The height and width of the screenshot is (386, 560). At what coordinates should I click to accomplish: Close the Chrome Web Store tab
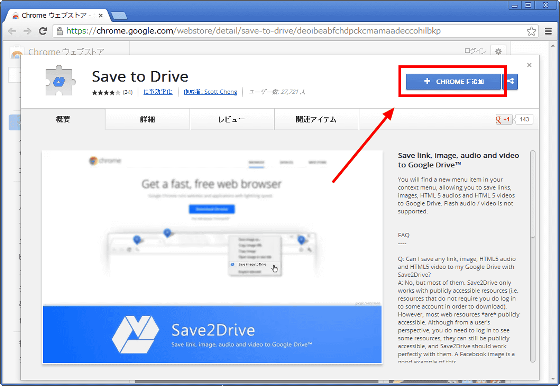tap(101, 15)
